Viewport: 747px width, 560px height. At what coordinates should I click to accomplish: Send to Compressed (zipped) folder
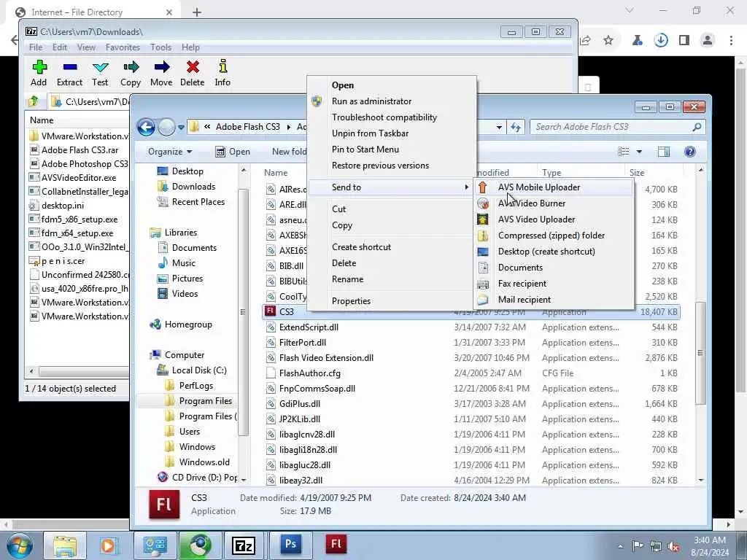coord(554,236)
